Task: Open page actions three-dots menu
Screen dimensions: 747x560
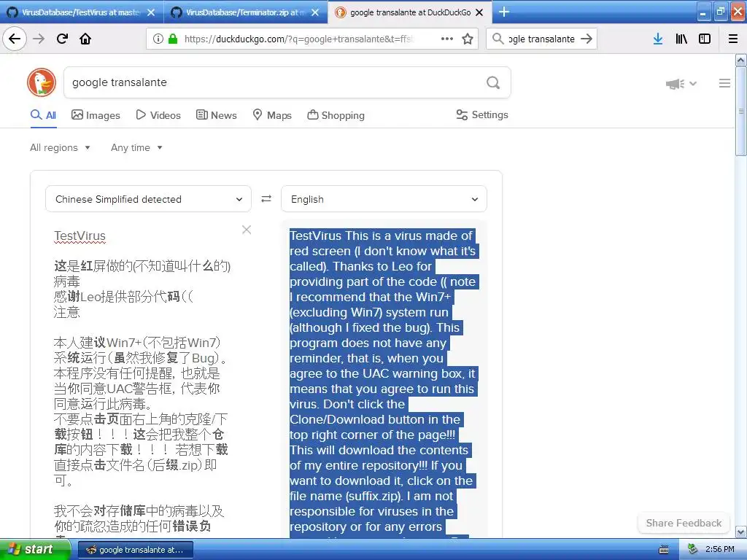Action: tap(447, 39)
